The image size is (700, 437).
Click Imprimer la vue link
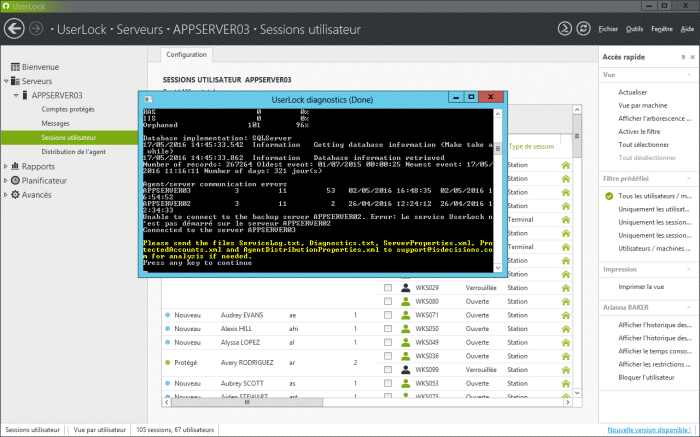tap(641, 287)
